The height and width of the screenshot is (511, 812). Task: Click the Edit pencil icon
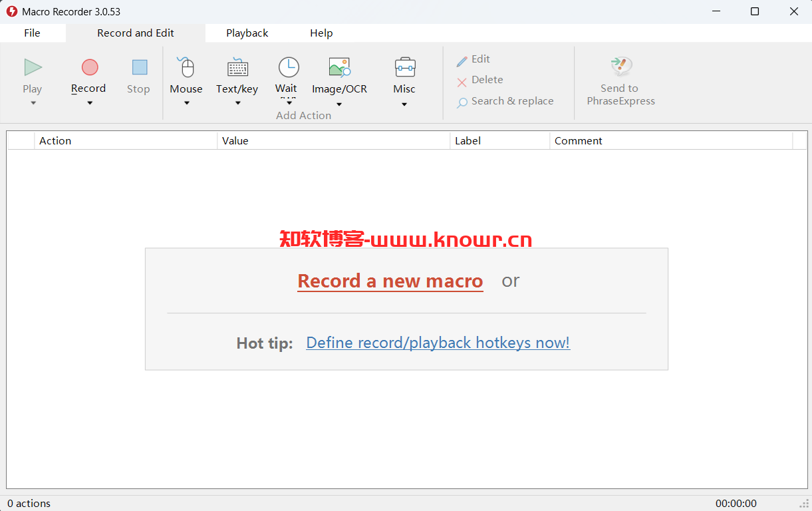click(x=462, y=61)
